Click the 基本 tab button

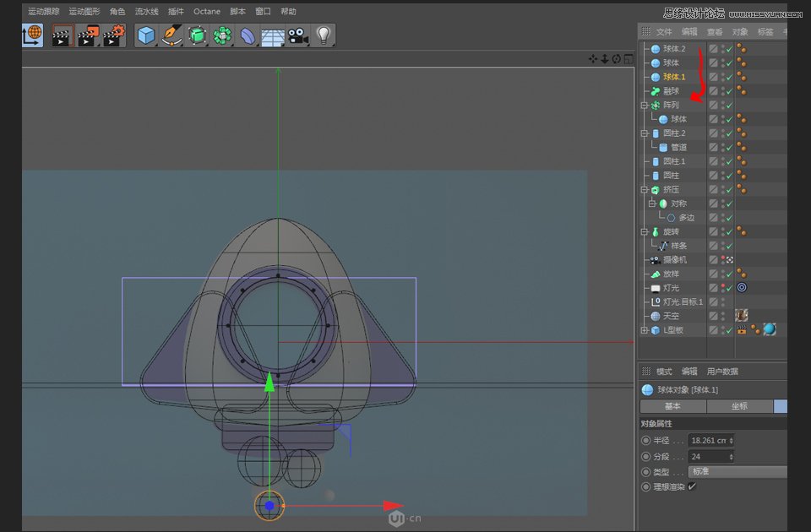pos(672,406)
